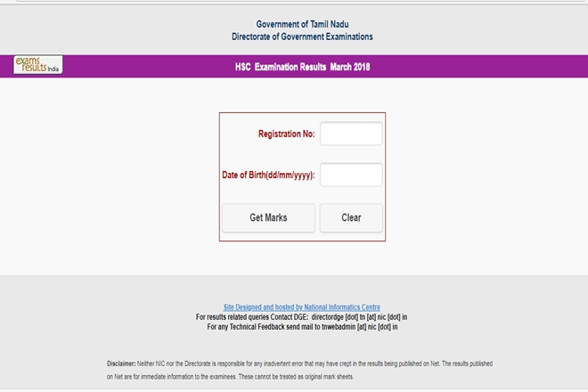
Task: Click the Government of Tamil Nadu heading
Action: point(301,24)
